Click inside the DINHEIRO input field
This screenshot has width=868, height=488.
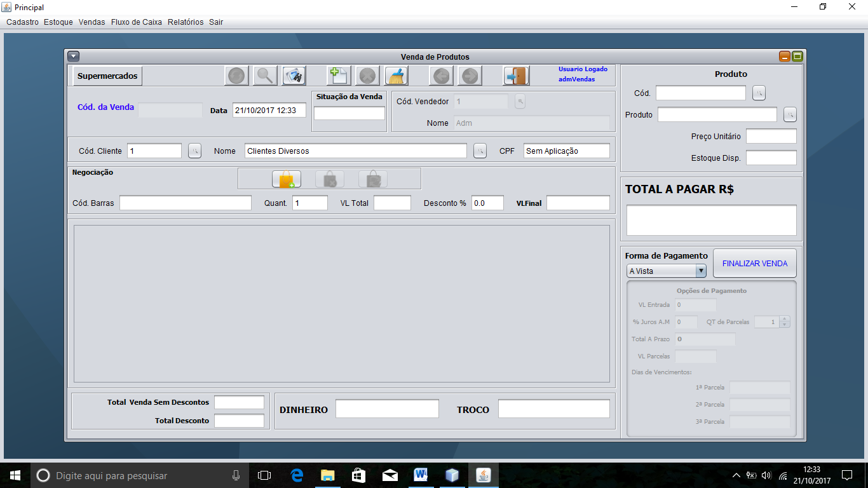click(x=387, y=408)
